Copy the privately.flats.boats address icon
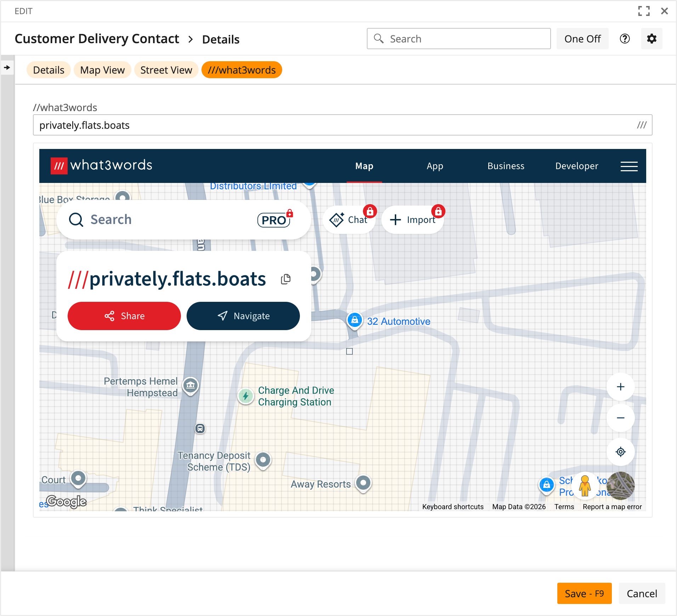Viewport: 677px width, 616px height. tap(286, 279)
